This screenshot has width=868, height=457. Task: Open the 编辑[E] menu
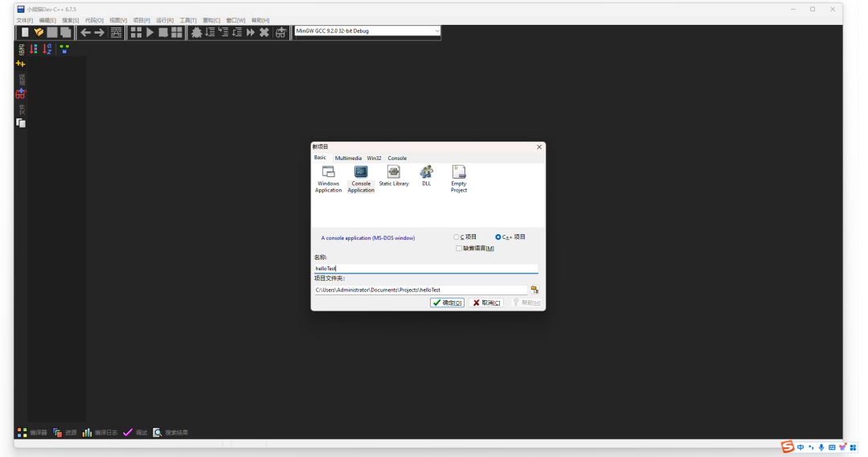[x=47, y=20]
